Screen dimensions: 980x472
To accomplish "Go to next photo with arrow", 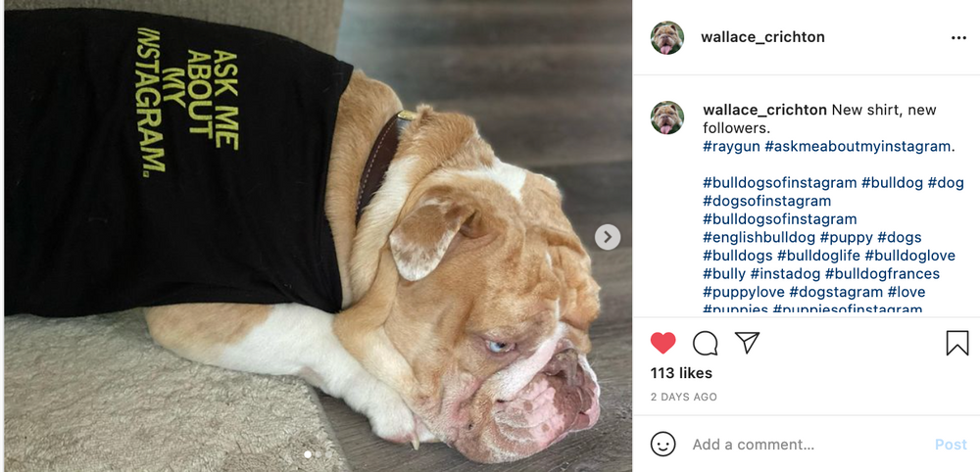I will click(x=608, y=237).
